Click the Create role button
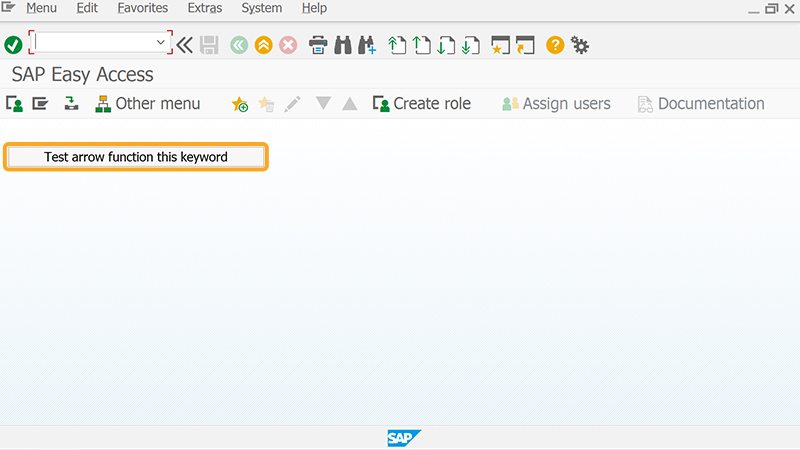800x450 pixels. coord(421,104)
